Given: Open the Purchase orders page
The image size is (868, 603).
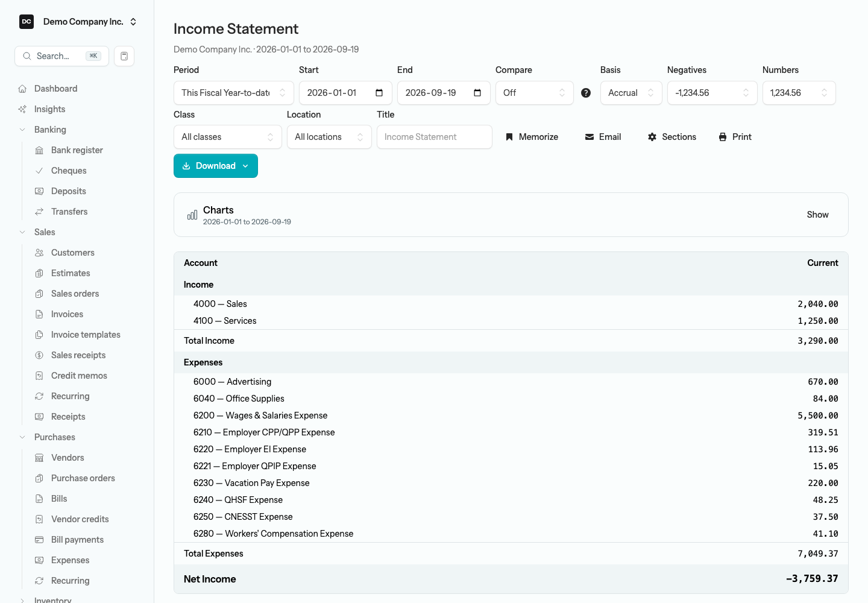Looking at the screenshot, I should pos(83,478).
